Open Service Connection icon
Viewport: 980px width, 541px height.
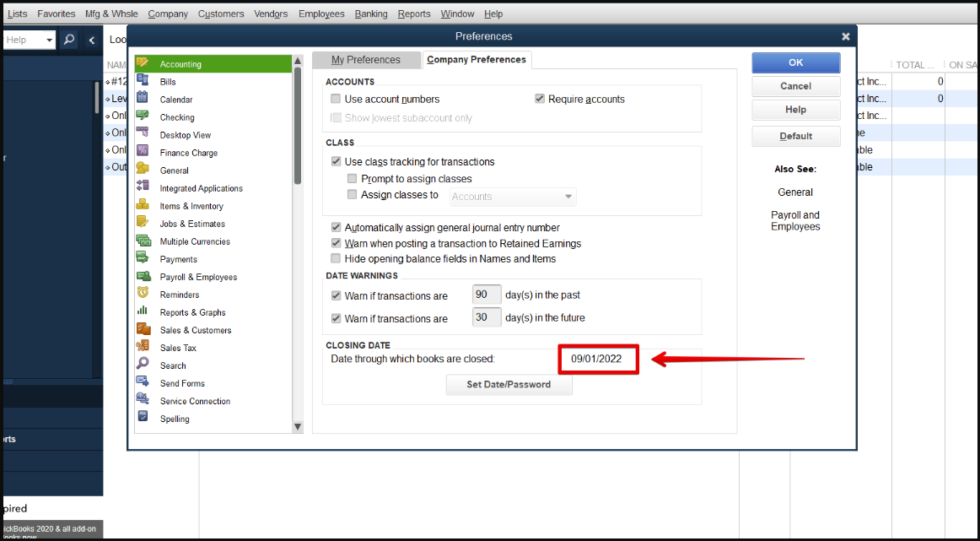[x=143, y=400]
